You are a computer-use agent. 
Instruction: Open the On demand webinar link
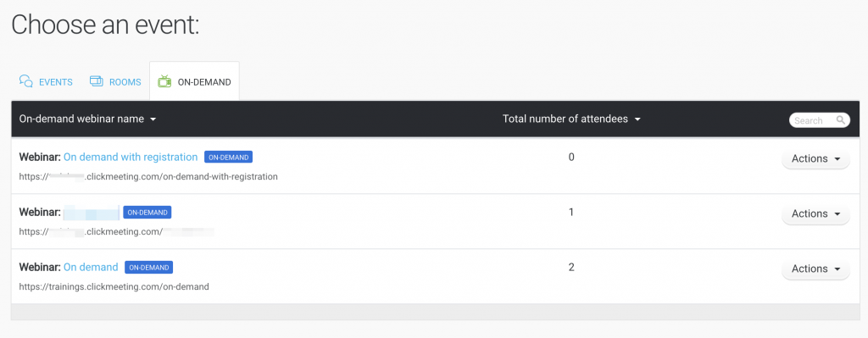tap(91, 267)
